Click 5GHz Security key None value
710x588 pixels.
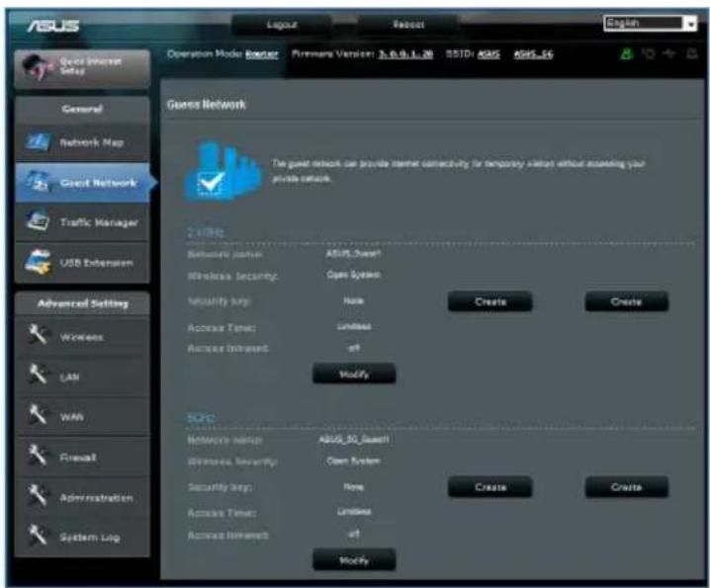click(x=354, y=487)
